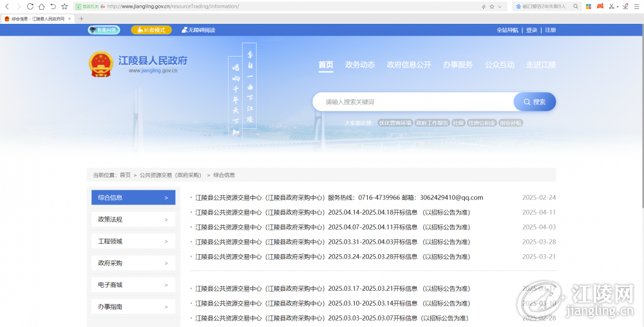Open 公众互动 navigation item
The width and height of the screenshot is (644, 327).
click(500, 64)
